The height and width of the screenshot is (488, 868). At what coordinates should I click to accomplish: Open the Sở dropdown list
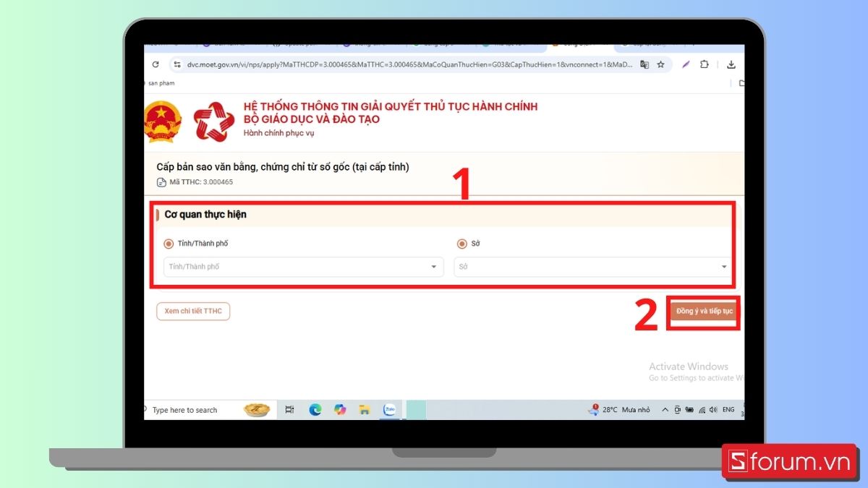[592, 267]
